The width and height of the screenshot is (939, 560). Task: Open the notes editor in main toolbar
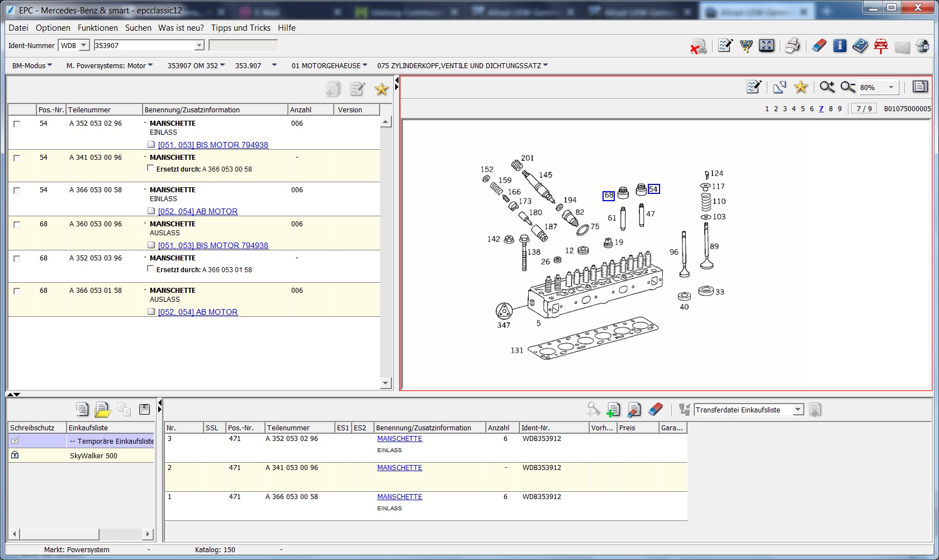click(x=725, y=46)
